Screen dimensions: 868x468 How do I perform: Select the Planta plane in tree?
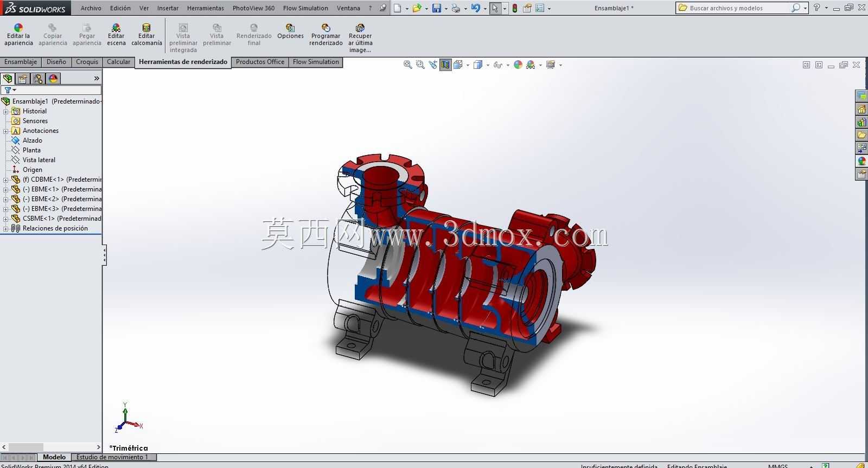coord(31,150)
